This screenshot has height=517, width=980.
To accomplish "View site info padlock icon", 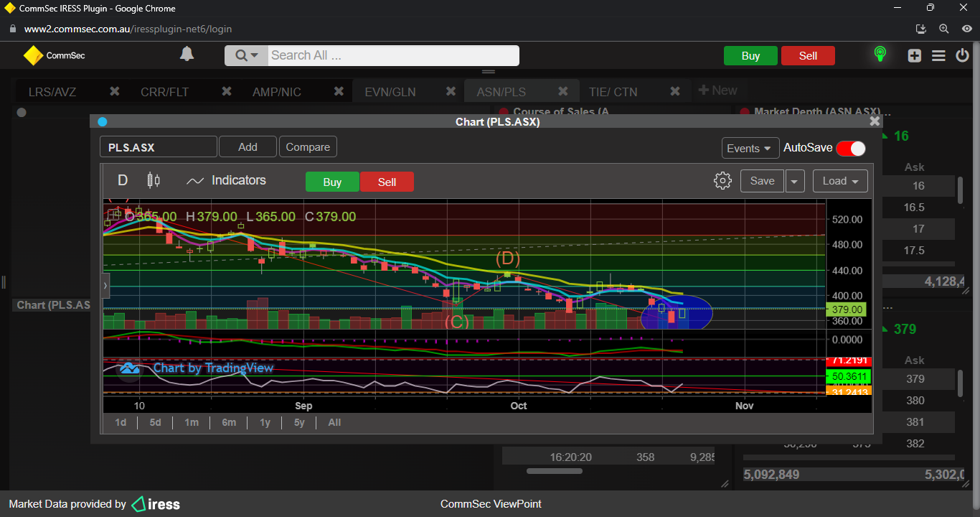I will [12, 29].
